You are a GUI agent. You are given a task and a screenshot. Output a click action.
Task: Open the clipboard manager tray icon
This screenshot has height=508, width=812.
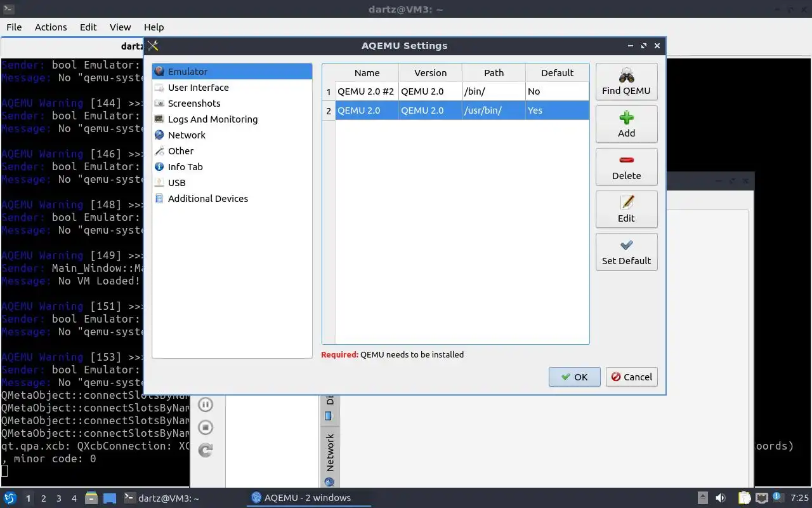coord(743,498)
